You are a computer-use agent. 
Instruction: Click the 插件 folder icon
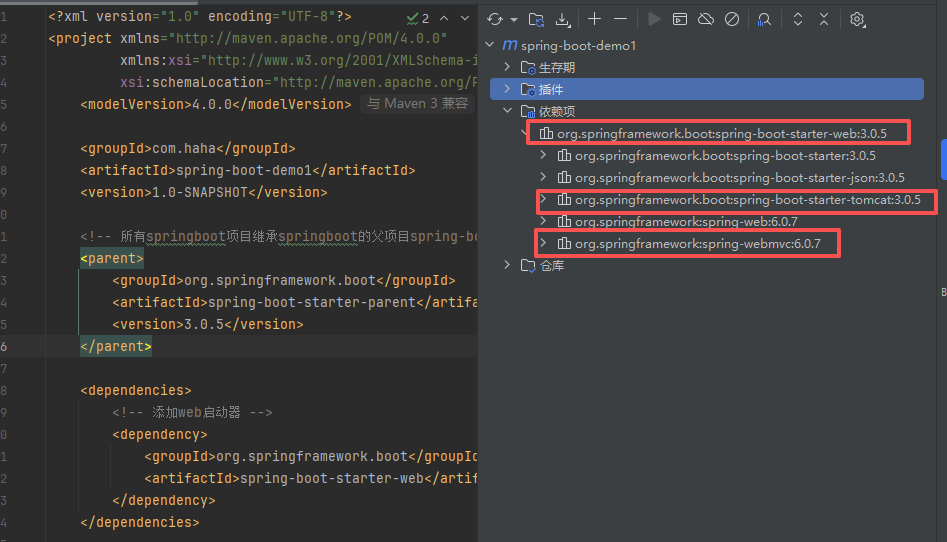528,89
